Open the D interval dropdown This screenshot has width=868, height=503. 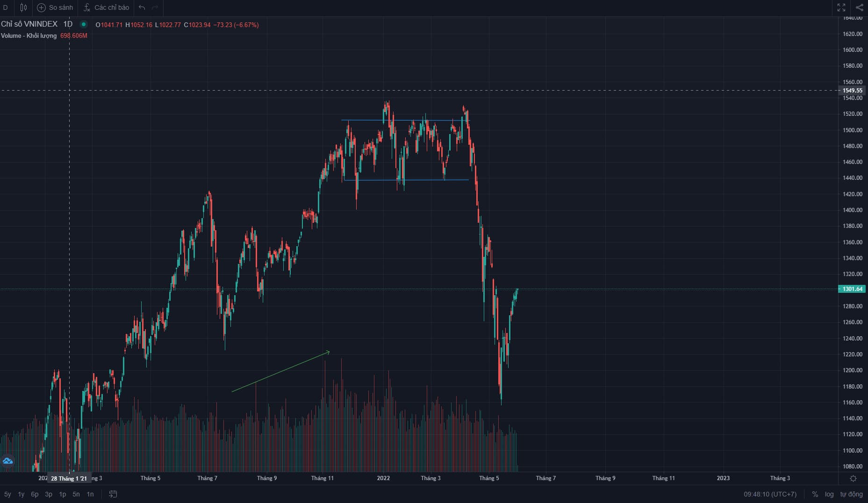6,7
